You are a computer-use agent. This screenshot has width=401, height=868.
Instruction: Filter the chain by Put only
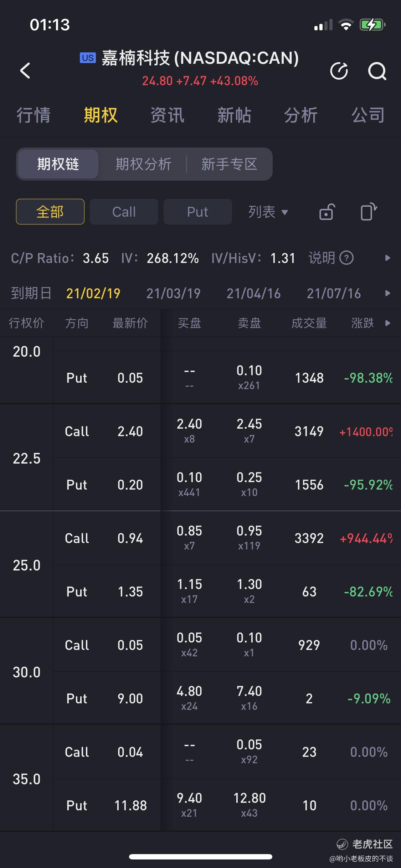tap(198, 212)
